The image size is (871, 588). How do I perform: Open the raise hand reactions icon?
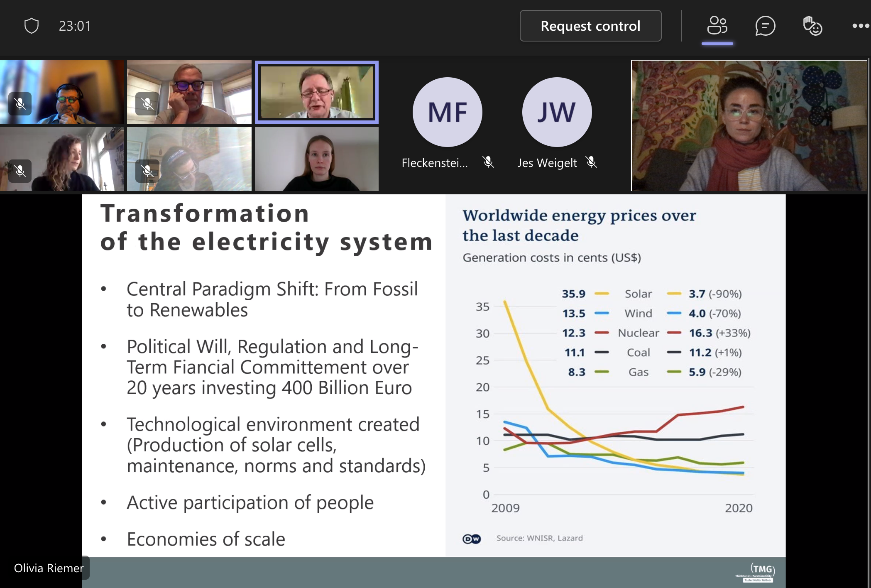coord(812,26)
